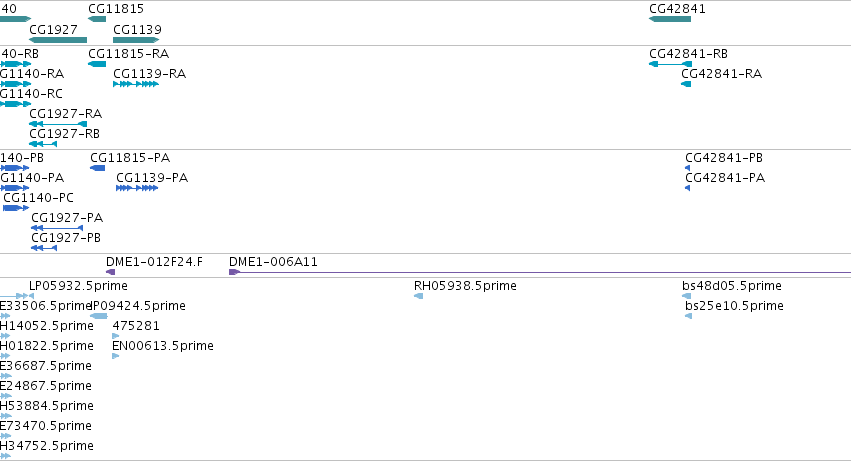Select the EN00613.5prime EST arrow

coord(116,356)
